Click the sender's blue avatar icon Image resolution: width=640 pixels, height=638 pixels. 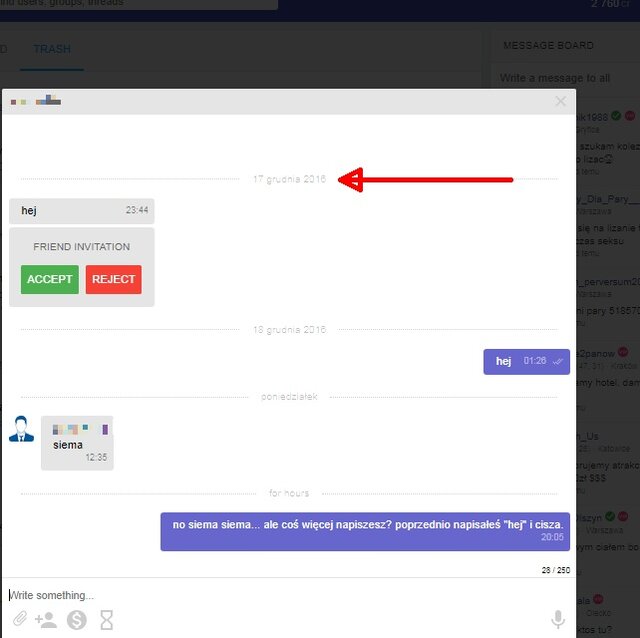tap(21, 429)
